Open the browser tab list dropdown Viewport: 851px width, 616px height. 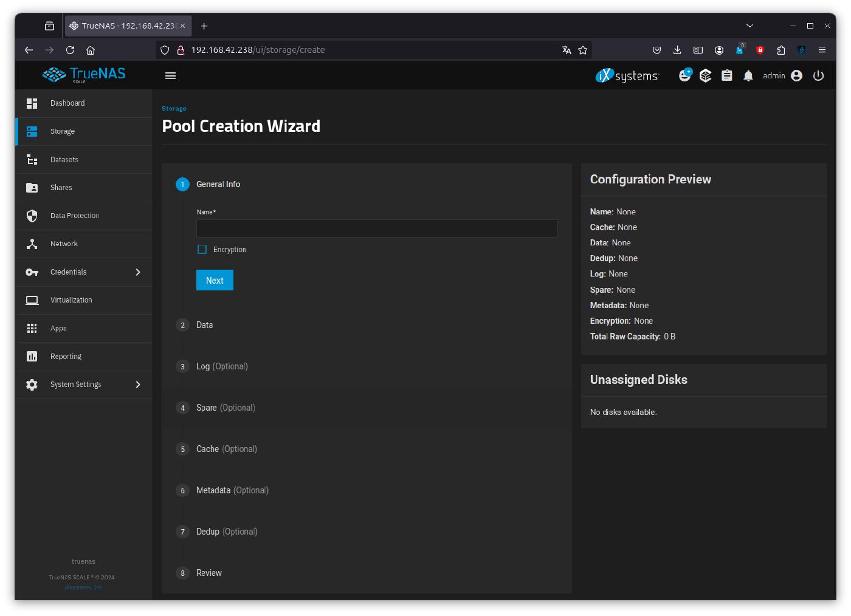tap(749, 26)
